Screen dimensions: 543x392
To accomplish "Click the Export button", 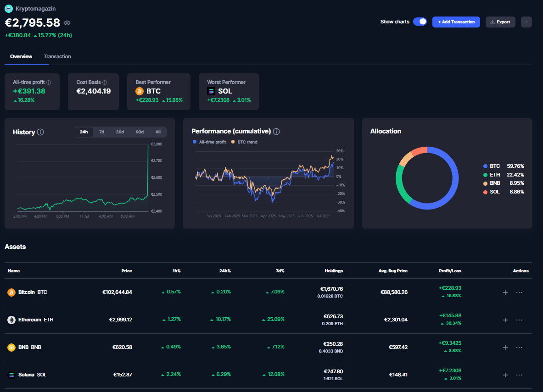I will [x=500, y=22].
